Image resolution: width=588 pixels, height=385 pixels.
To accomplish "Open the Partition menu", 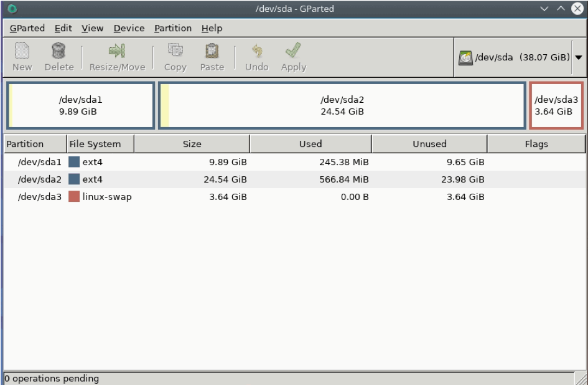I will [x=173, y=28].
